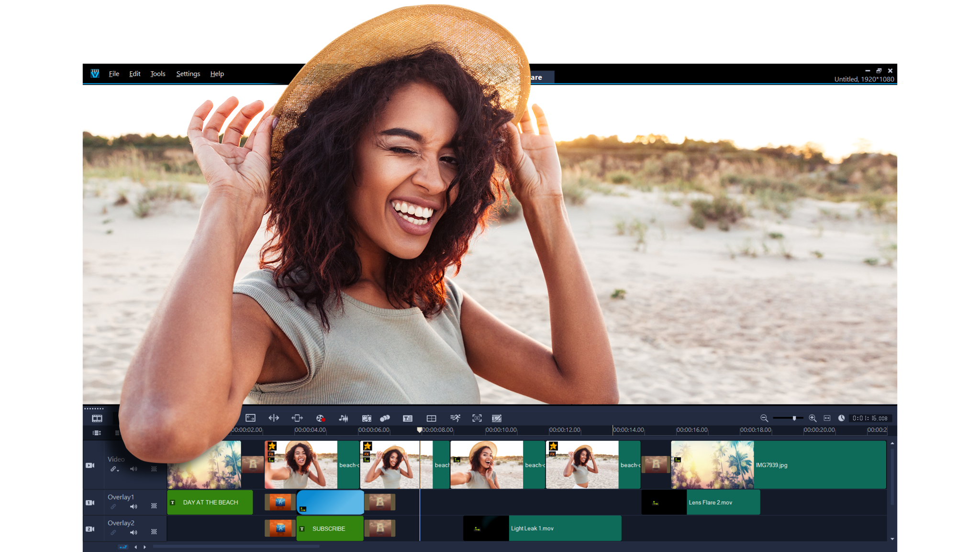Enable track transparency on Overlay1
Image resolution: width=980 pixels, height=552 pixels.
tap(154, 507)
